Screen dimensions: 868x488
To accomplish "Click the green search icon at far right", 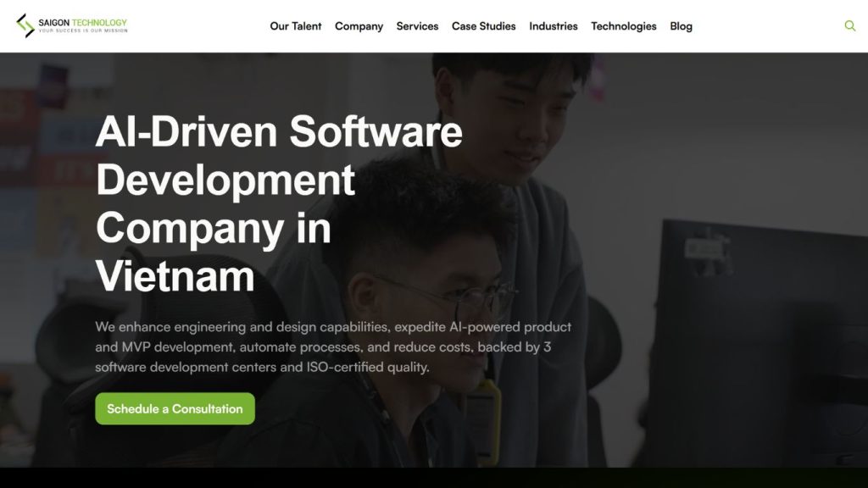I will point(849,25).
